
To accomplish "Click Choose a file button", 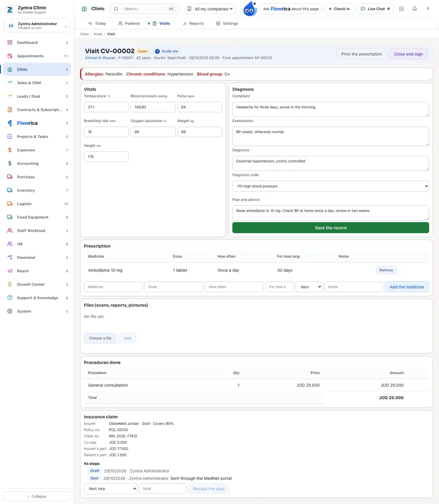I will tap(100, 338).
